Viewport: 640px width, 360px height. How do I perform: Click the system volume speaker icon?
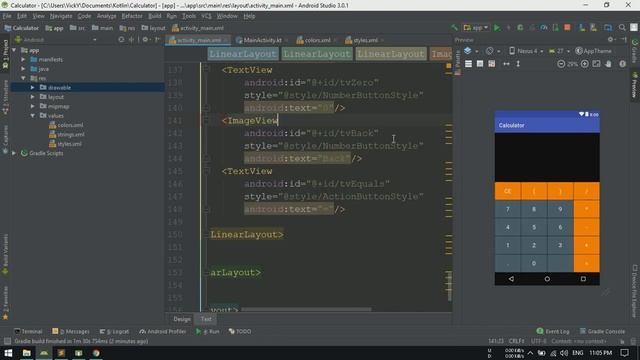click(564, 353)
